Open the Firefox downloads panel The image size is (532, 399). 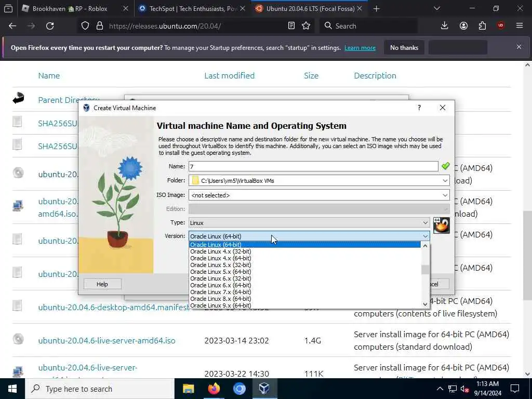[x=445, y=26]
